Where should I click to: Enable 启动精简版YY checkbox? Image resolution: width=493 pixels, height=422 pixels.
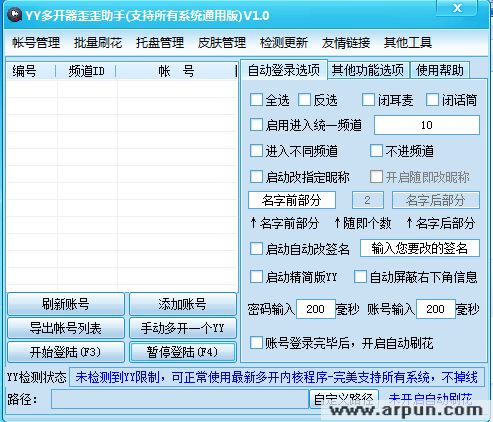(256, 277)
